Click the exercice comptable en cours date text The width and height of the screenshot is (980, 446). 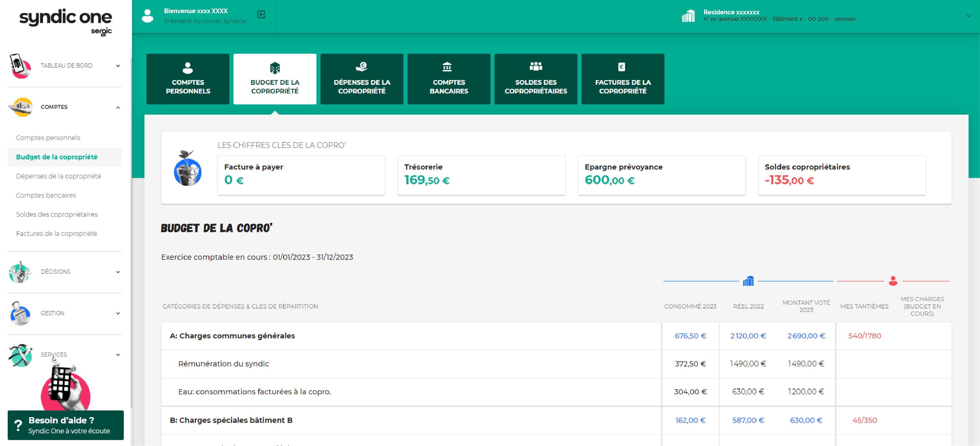pos(257,257)
